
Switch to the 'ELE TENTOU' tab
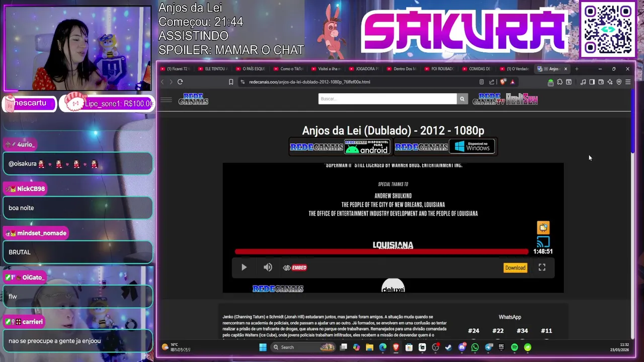tap(213, 69)
